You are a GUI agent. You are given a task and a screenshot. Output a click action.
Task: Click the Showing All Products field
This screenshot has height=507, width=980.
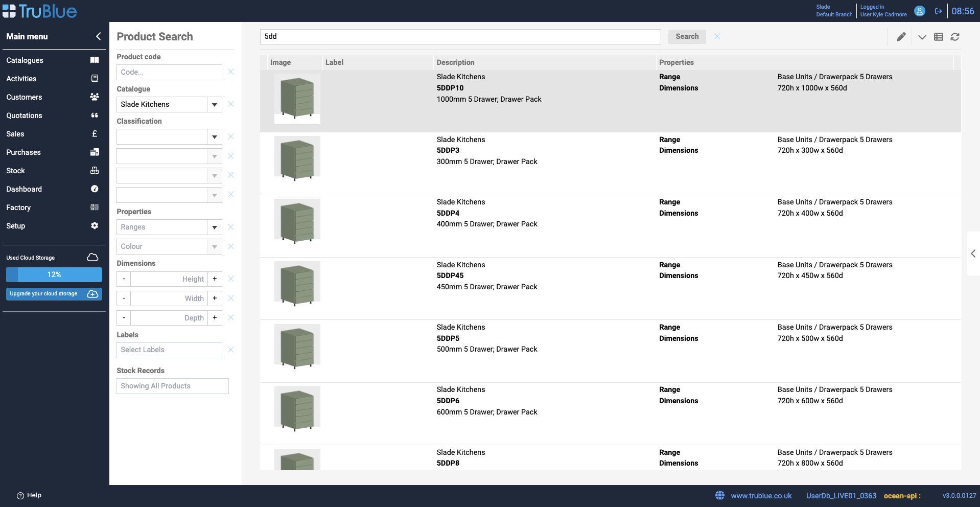pyautogui.click(x=173, y=386)
